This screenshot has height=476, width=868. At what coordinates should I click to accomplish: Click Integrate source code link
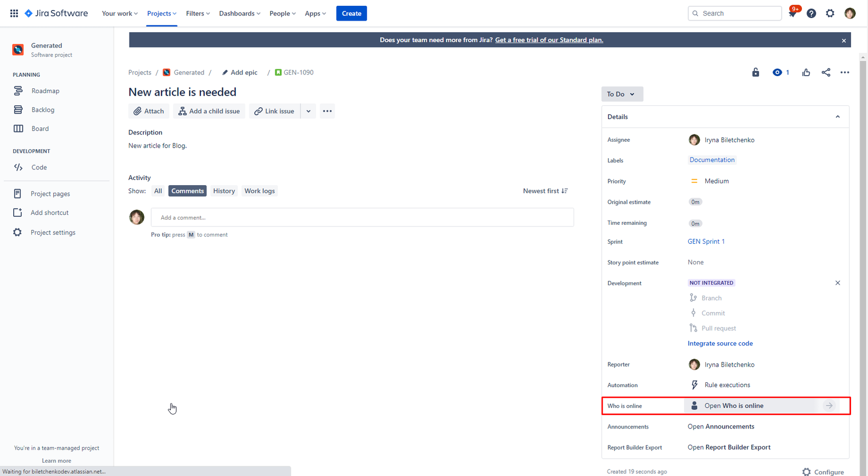tap(720, 343)
